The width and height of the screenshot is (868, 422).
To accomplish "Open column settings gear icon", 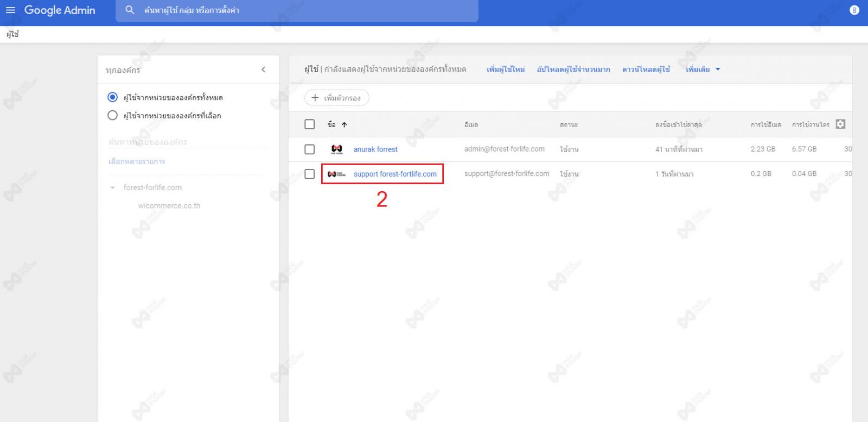I will click(840, 124).
